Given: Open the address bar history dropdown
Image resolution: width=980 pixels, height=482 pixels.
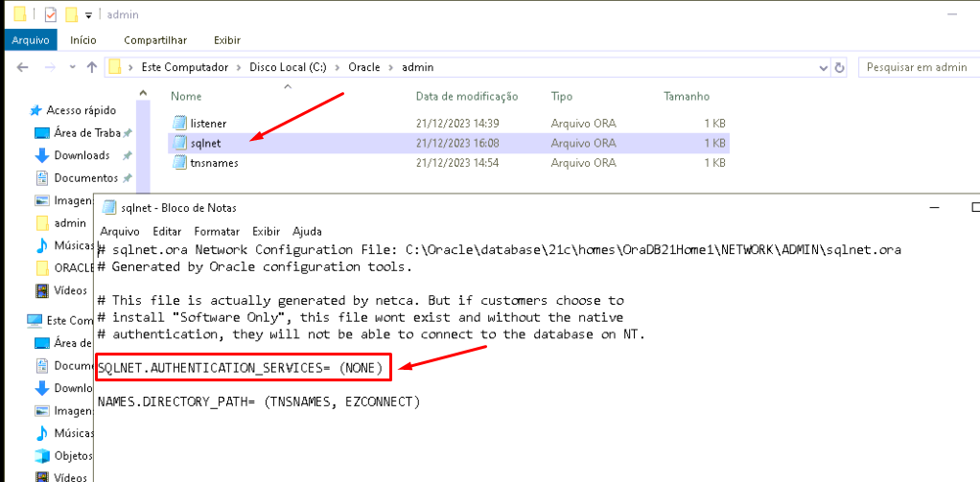Looking at the screenshot, I should pyautogui.click(x=823, y=67).
